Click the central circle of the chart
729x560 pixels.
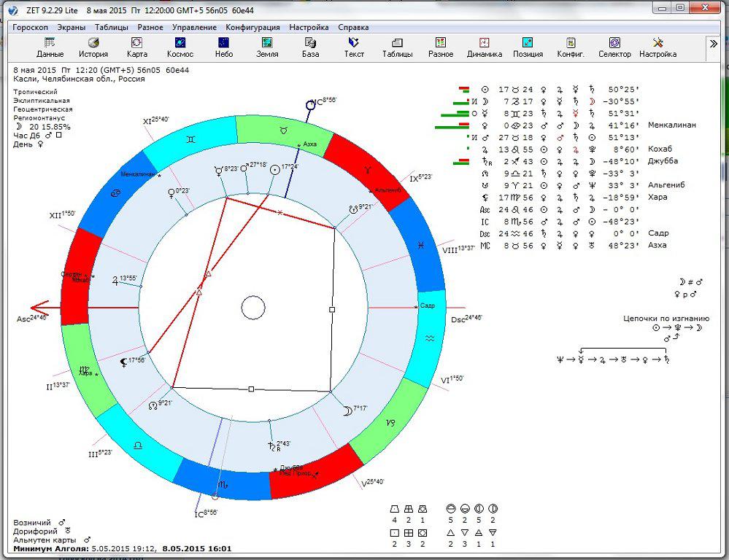point(253,308)
